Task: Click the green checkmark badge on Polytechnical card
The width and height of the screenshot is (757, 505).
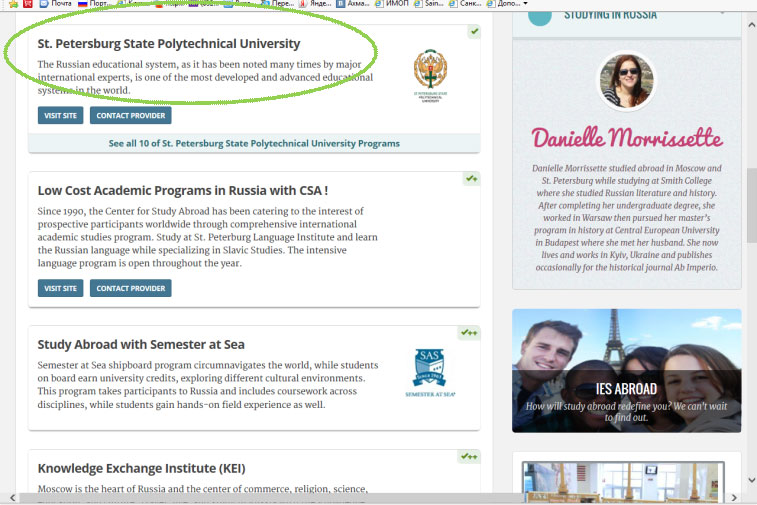Action: pos(475,32)
